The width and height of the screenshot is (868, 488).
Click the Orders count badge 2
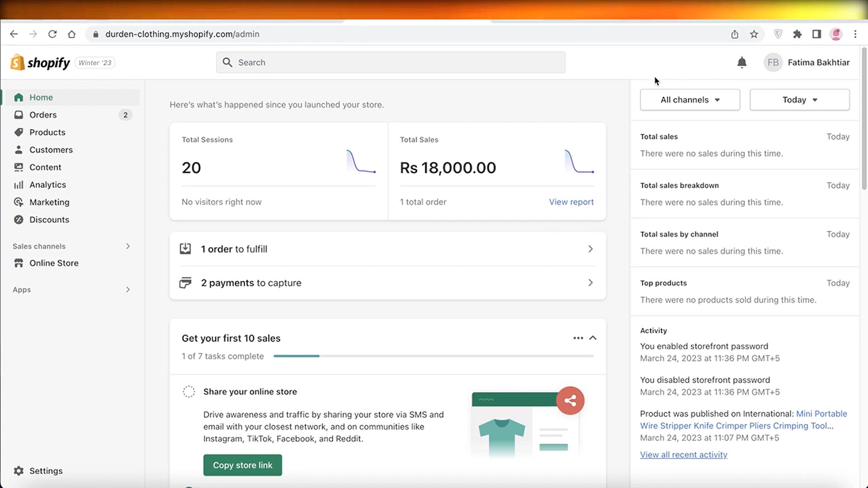(125, 115)
